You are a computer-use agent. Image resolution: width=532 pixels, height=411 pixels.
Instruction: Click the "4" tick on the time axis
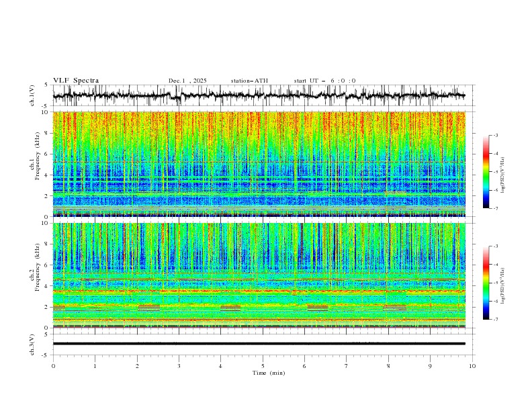[221, 366]
